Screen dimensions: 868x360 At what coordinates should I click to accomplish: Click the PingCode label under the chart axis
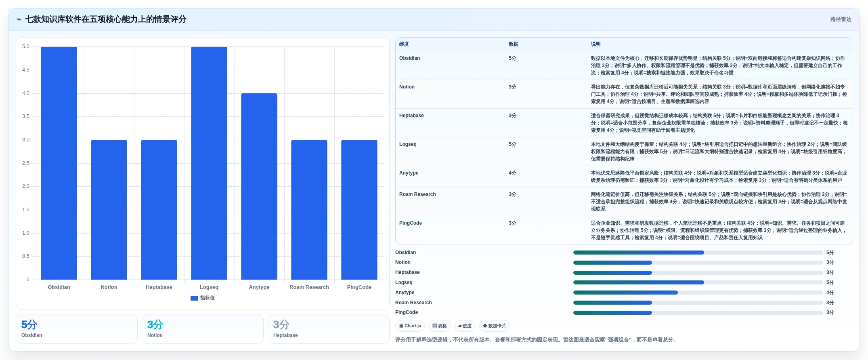(359, 287)
